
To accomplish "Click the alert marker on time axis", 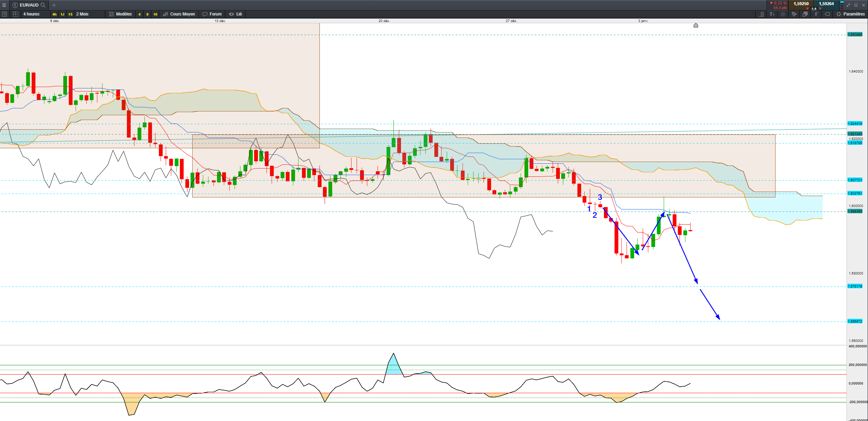I will click(696, 25).
